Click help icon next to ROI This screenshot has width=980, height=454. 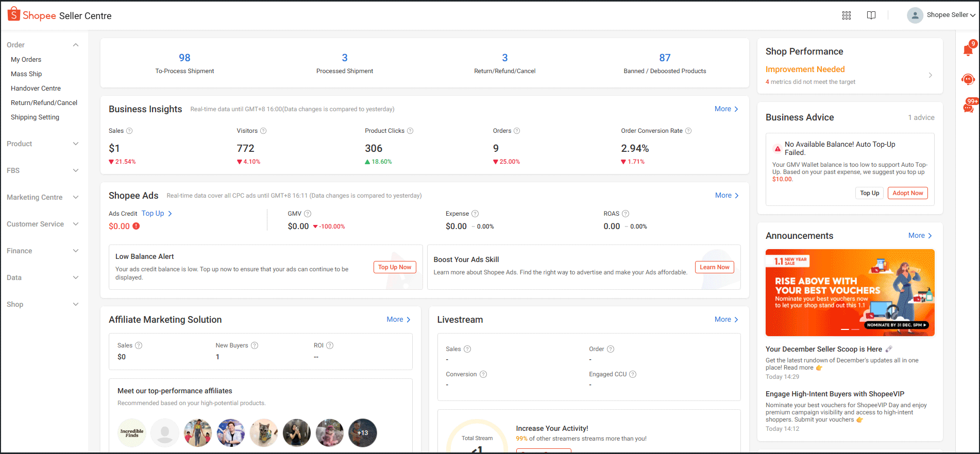tap(330, 345)
